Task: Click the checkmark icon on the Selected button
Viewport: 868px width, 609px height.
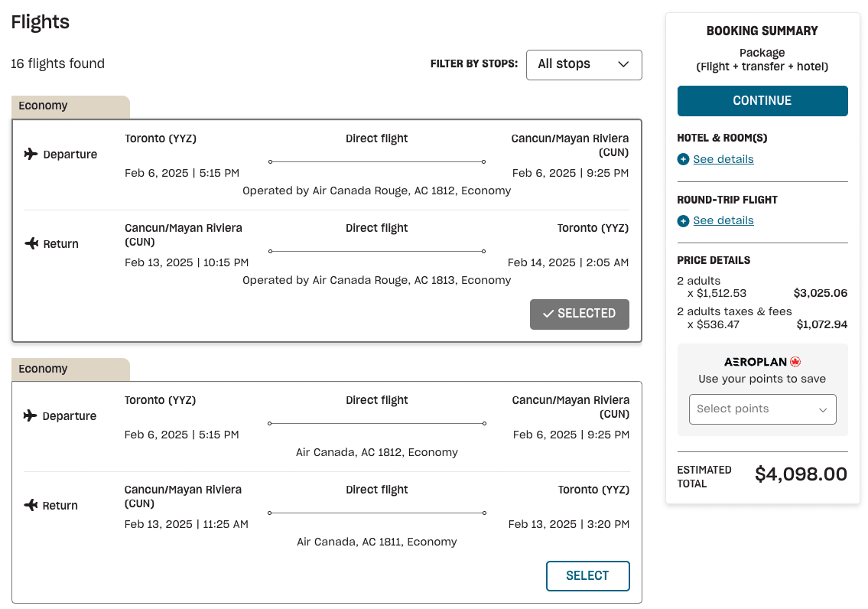Action: tap(548, 314)
